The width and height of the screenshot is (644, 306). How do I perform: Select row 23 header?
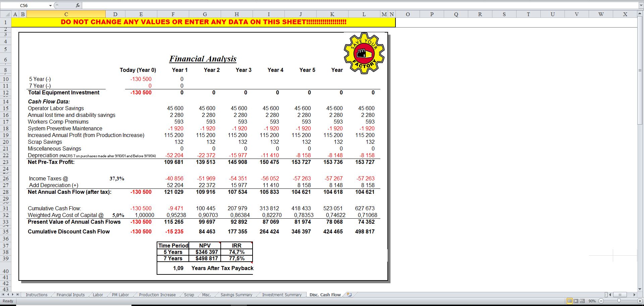pyautogui.click(x=6, y=162)
